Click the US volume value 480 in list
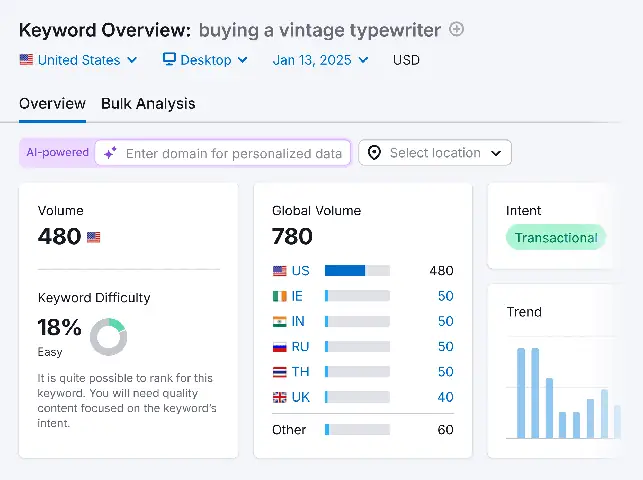 tap(441, 271)
